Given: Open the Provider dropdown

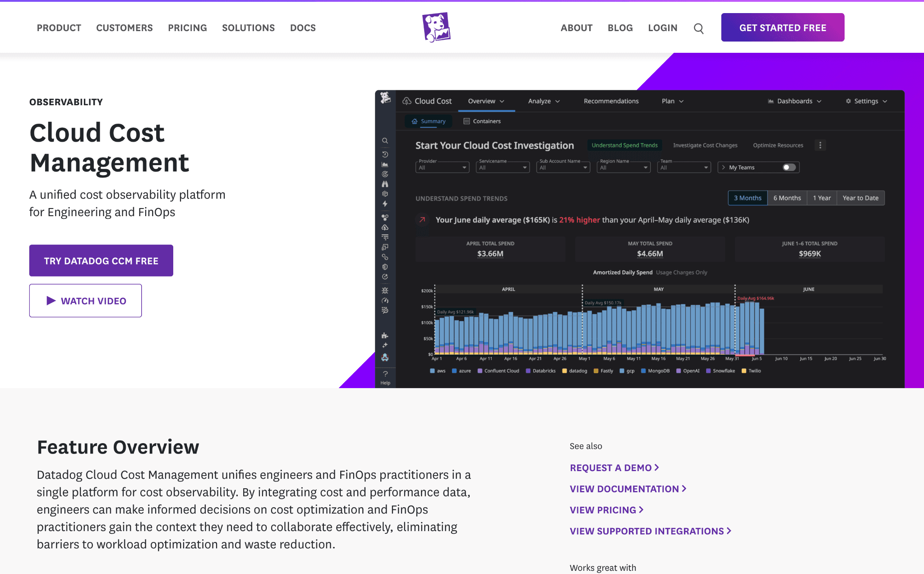Looking at the screenshot, I should click(x=442, y=167).
